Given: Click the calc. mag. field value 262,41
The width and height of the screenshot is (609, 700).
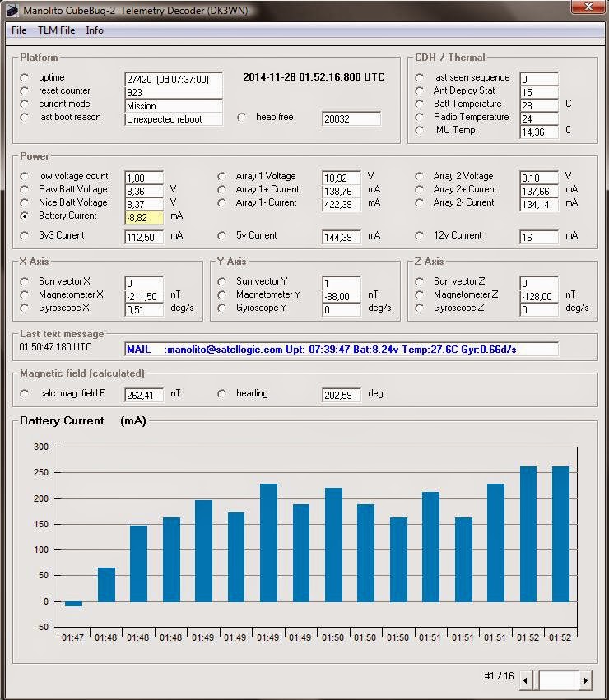Looking at the screenshot, I should (x=144, y=395).
